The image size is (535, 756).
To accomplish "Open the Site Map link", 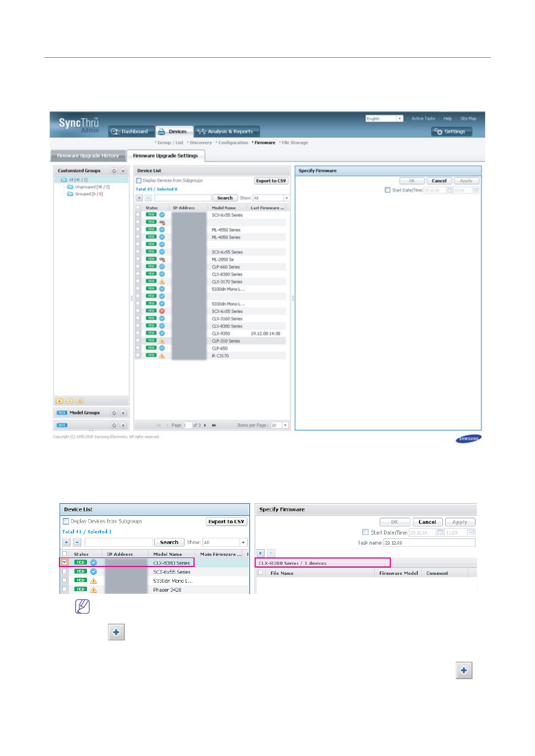I will pos(468,118).
